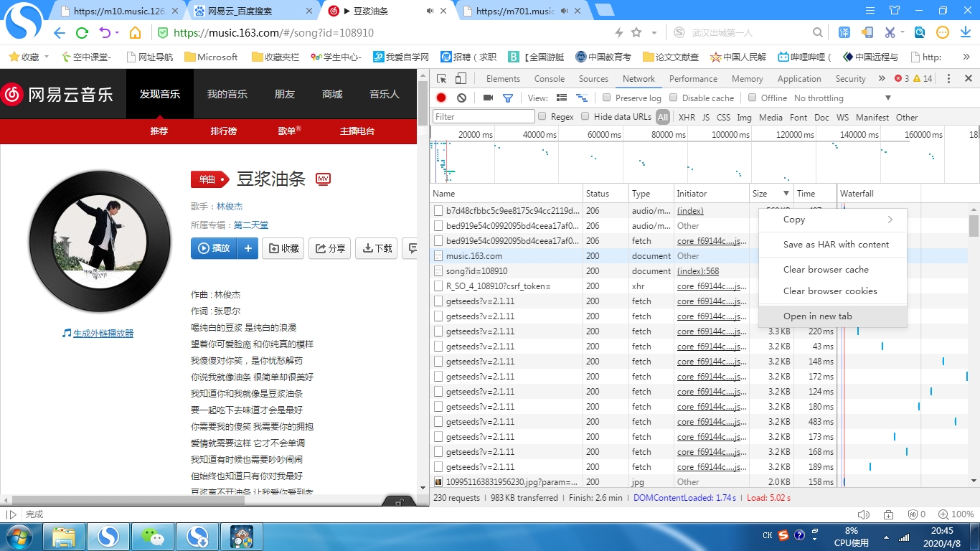Image resolution: width=980 pixels, height=551 pixels.
Task: Open scissors tool dropdown arrow
Action: click(903, 33)
